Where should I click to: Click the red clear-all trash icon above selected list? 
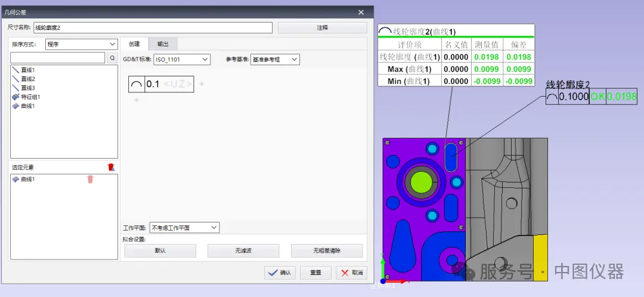click(x=110, y=168)
